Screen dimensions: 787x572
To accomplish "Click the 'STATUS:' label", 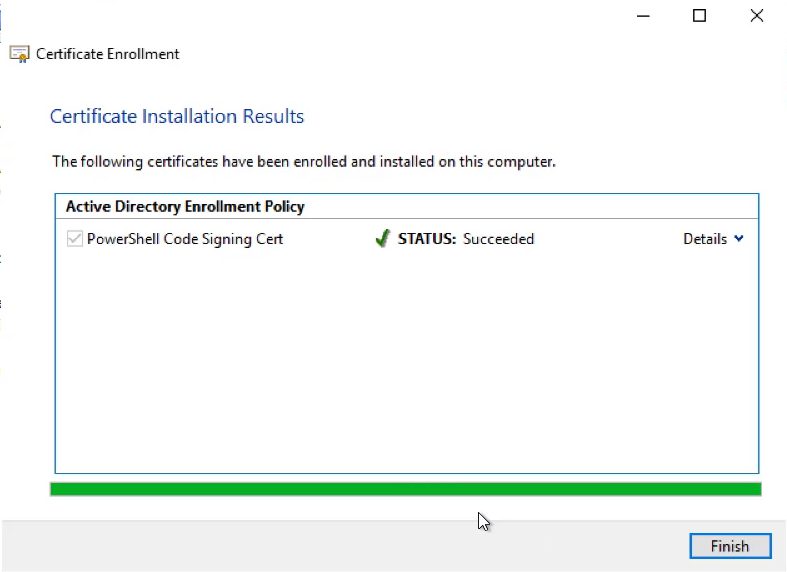I will pos(427,239).
